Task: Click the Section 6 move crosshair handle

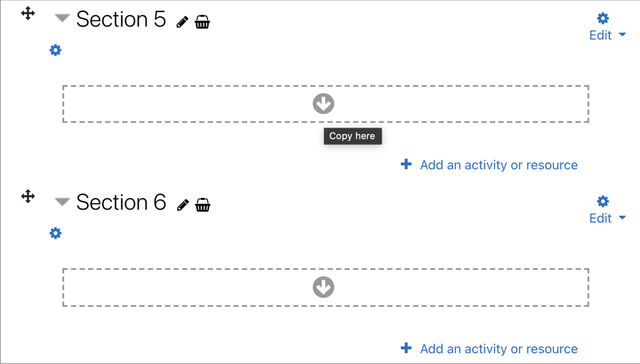Action: [x=28, y=196]
